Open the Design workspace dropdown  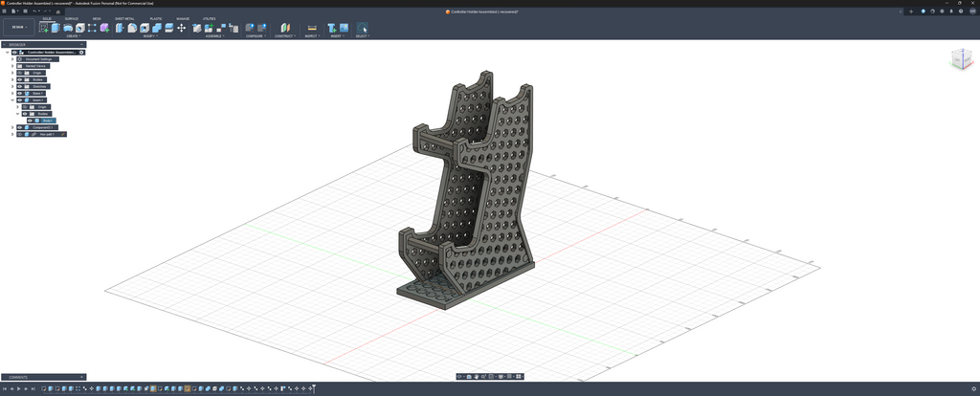coord(19,28)
